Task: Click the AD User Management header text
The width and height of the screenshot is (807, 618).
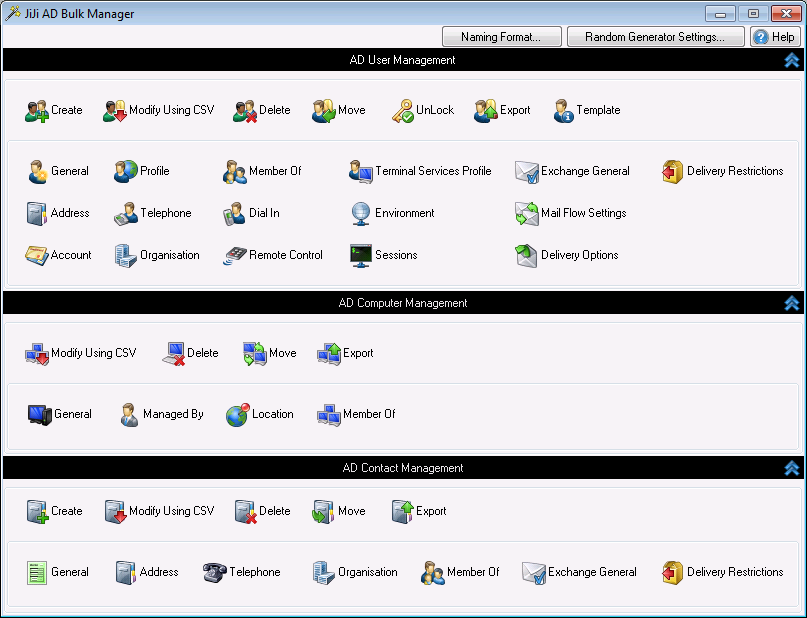Action: click(402, 60)
